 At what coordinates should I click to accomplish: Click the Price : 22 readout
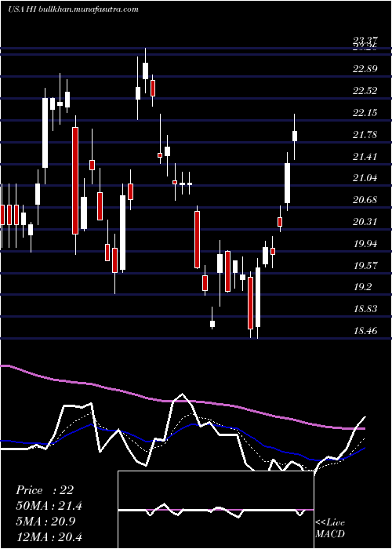point(45,490)
